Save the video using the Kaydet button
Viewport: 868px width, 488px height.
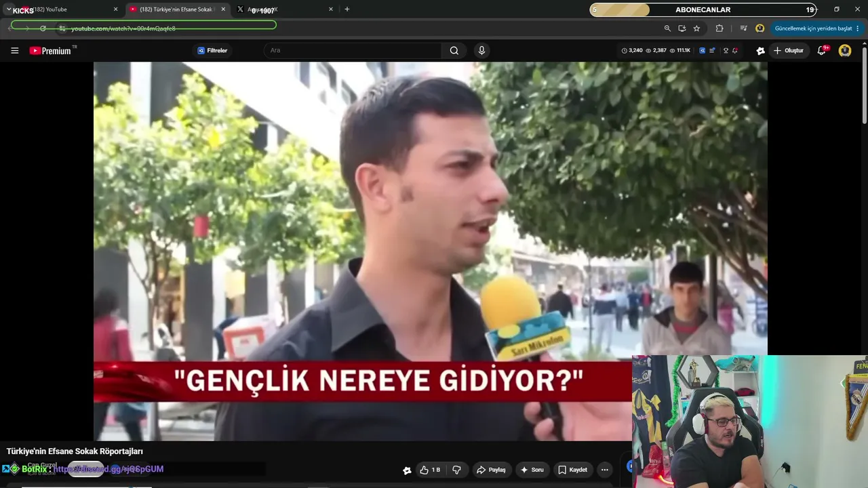coord(572,470)
